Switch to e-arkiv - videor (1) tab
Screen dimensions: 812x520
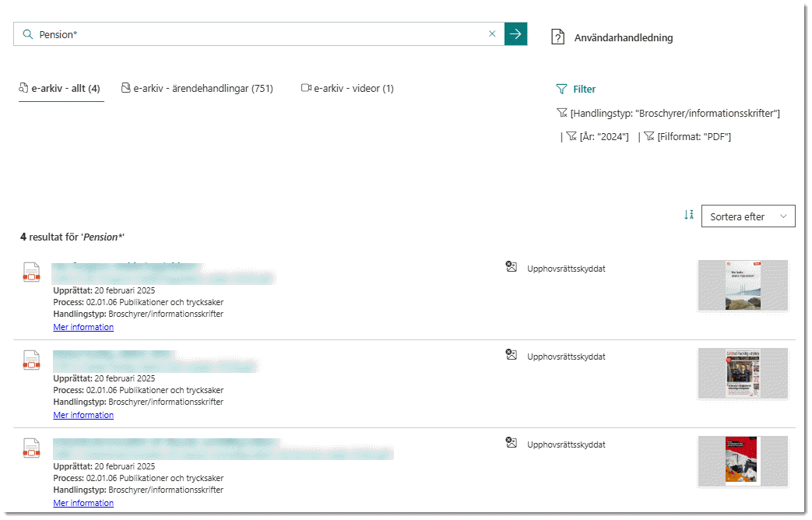coord(347,89)
